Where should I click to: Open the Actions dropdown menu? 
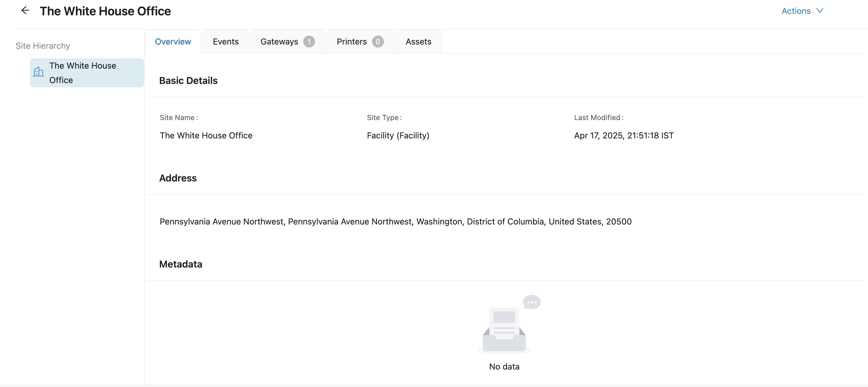(x=796, y=11)
